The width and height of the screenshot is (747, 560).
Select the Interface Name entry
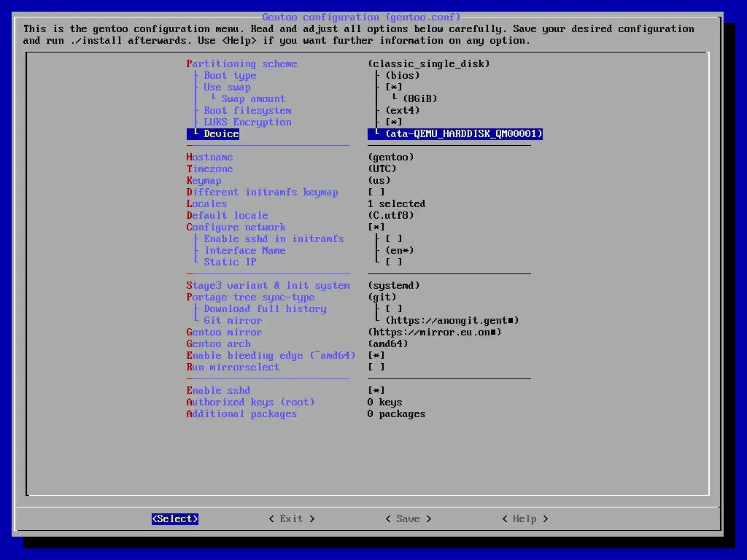(245, 251)
